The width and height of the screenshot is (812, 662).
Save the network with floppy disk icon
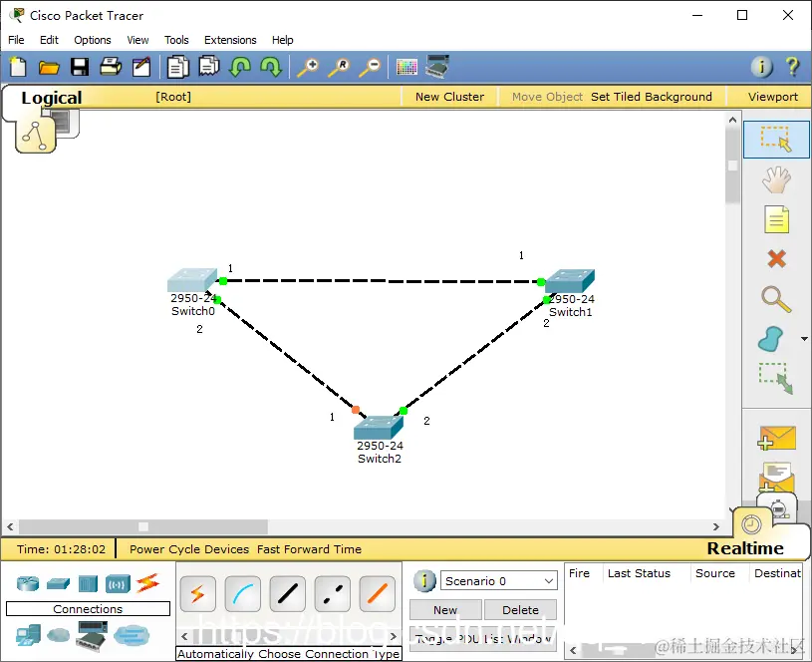click(x=80, y=68)
